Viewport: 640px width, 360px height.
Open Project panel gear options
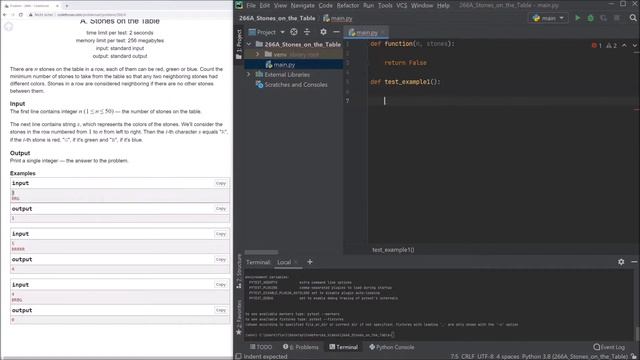pos(323,32)
